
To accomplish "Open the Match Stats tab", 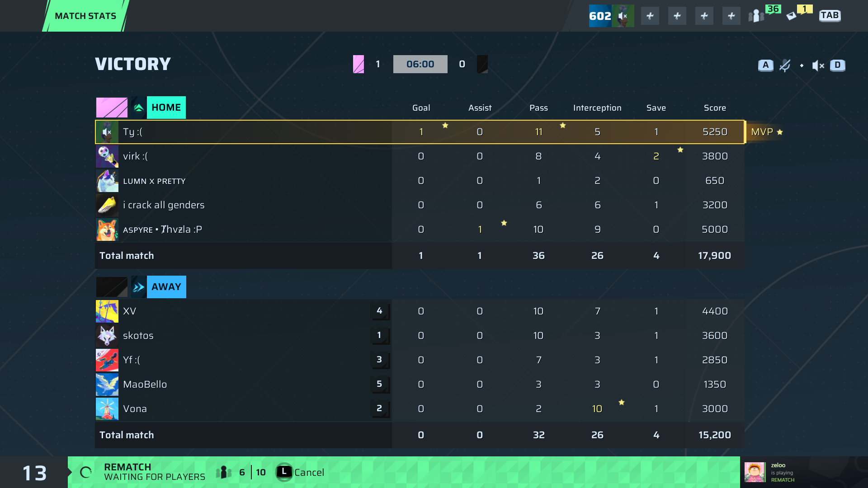I will click(85, 16).
